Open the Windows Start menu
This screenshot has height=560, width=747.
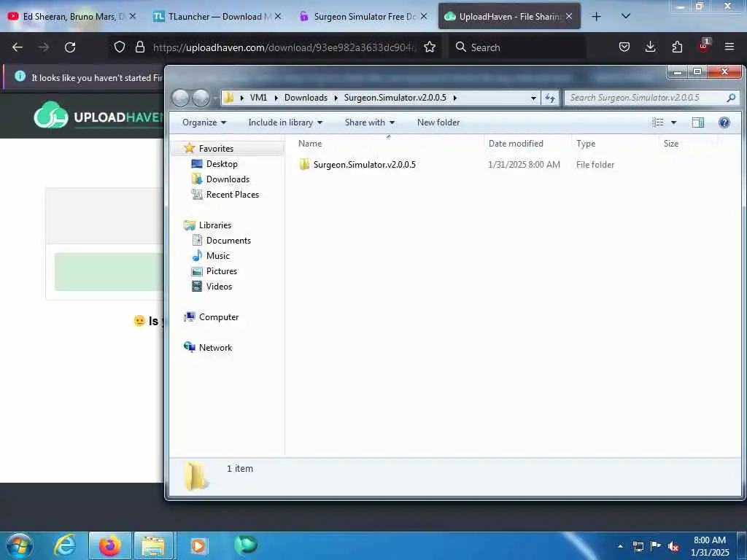(x=20, y=545)
